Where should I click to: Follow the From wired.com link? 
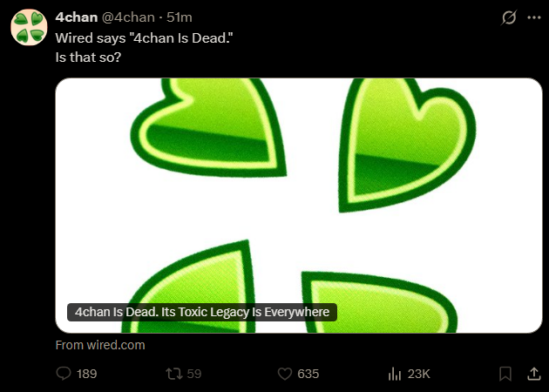(100, 344)
